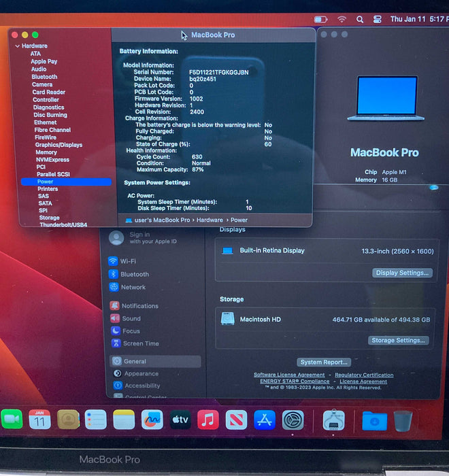Select Apple Pay in hardware list
The height and width of the screenshot is (476, 449).
coord(44,61)
